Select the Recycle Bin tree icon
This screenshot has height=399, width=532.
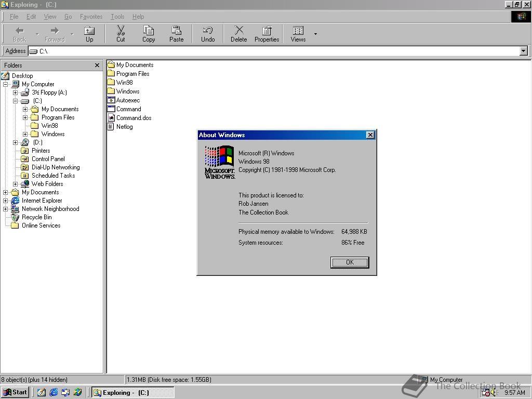pos(15,217)
